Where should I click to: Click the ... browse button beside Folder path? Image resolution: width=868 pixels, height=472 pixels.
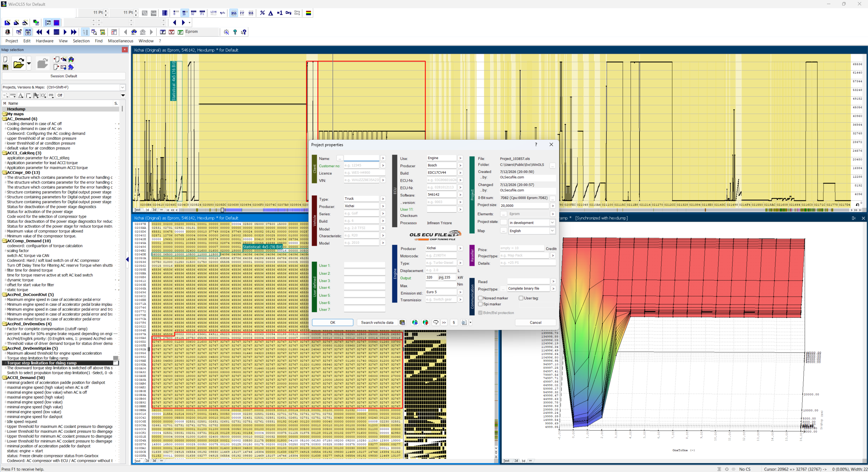[x=553, y=165]
